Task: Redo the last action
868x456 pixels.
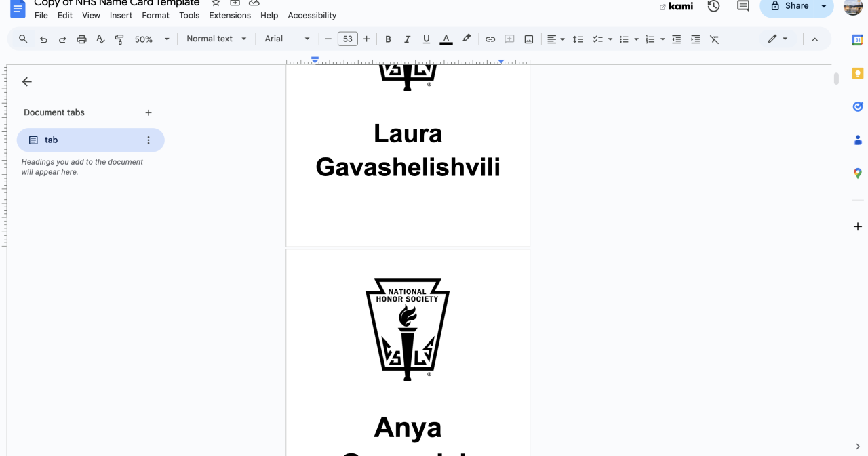Action: (62, 39)
